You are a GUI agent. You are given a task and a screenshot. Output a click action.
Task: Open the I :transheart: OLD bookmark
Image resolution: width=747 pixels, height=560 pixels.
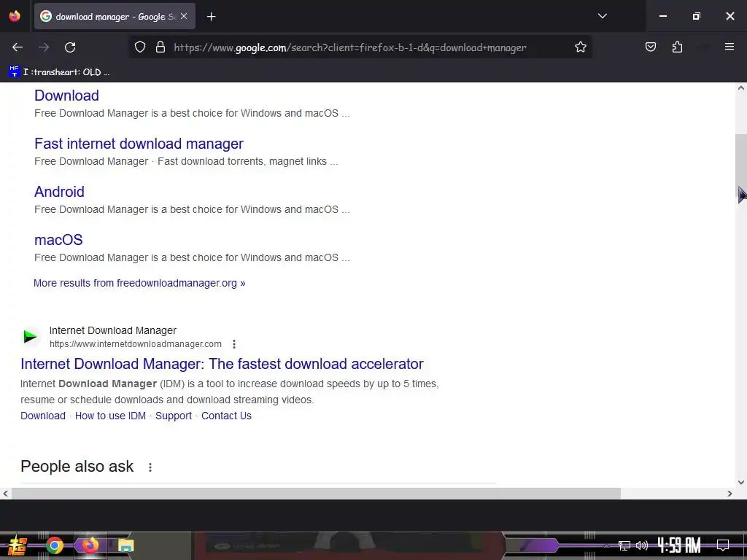(59, 72)
